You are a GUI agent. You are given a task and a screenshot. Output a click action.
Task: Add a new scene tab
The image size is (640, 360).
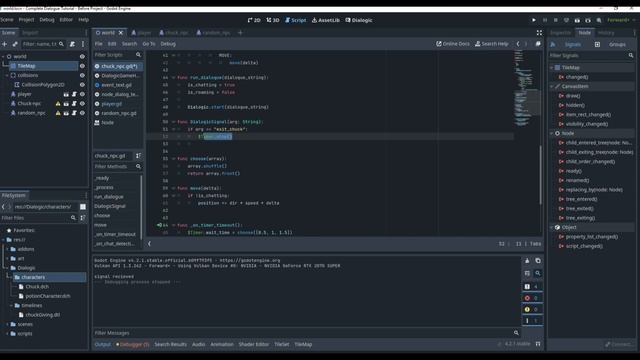pyautogui.click(x=240, y=33)
